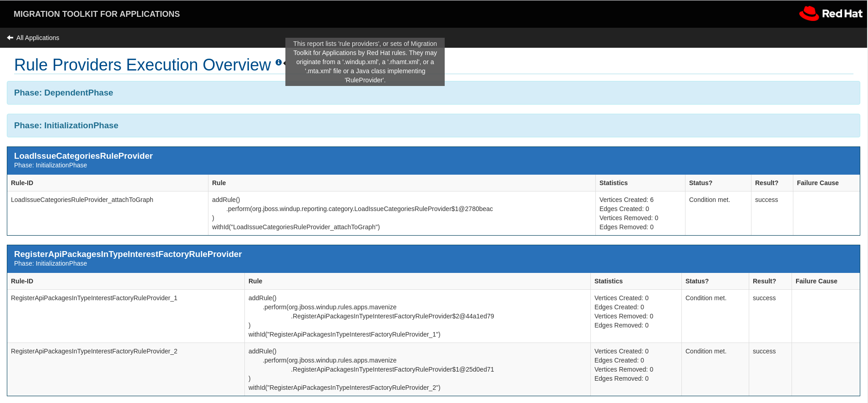Select the LoadIssueCategoriesRuleProvider_attachToGraph rule ID cell
The image size is (868, 403).
point(82,200)
